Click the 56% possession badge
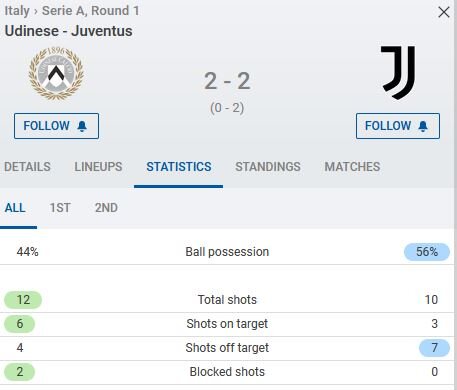Screen dimensions: 457x390 click(427, 252)
